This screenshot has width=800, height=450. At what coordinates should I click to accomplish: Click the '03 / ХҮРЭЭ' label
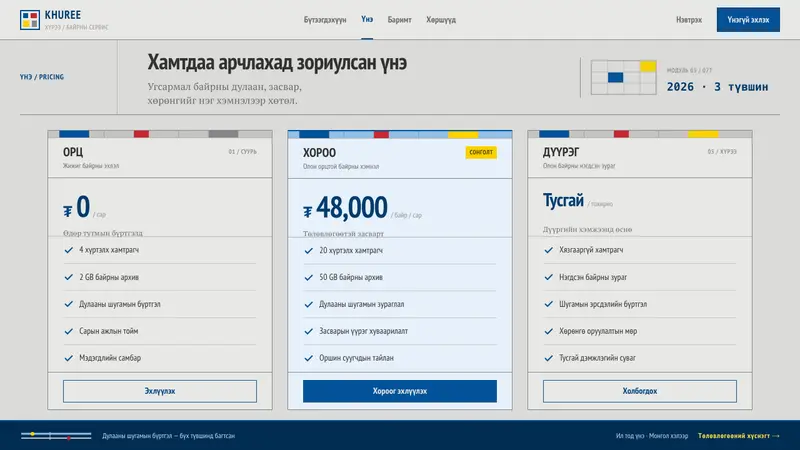pos(722,152)
